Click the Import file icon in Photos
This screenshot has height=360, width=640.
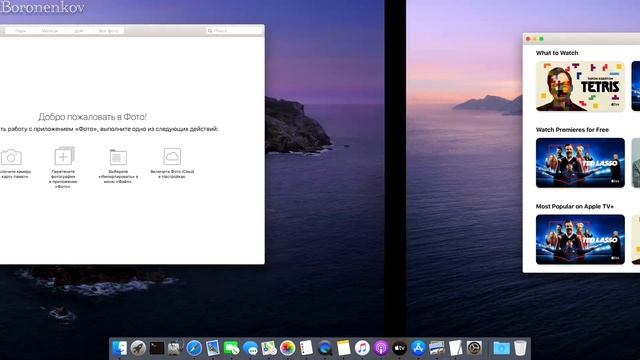(118, 157)
